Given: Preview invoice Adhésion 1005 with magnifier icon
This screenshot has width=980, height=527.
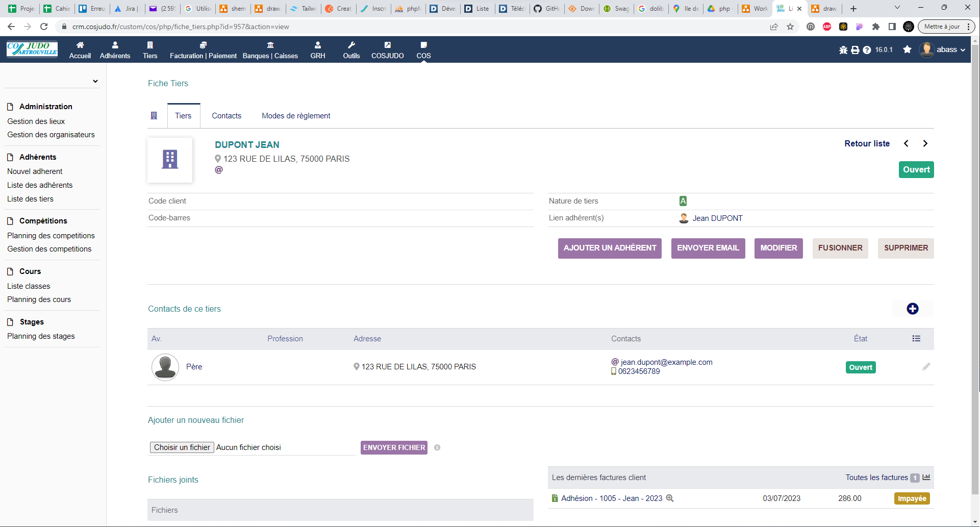Looking at the screenshot, I should coord(670,498).
